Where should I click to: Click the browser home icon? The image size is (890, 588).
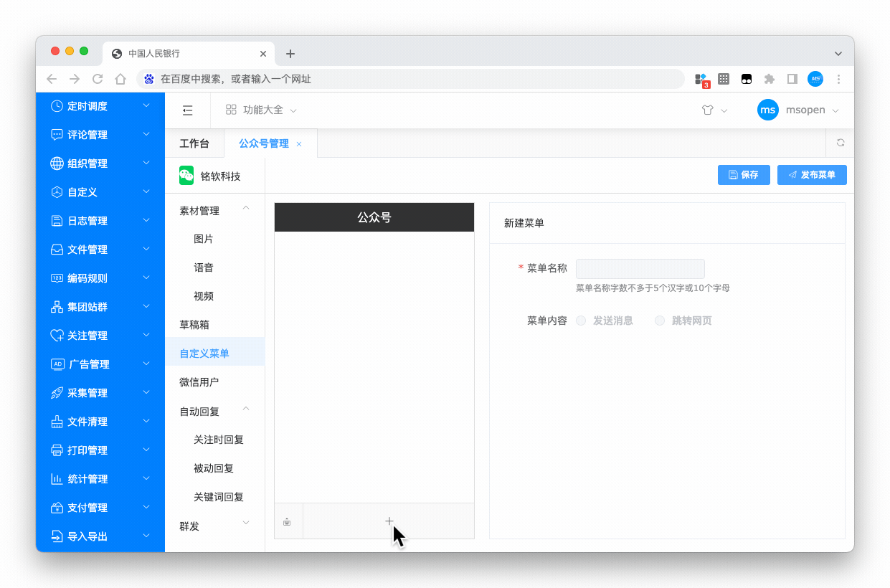120,79
